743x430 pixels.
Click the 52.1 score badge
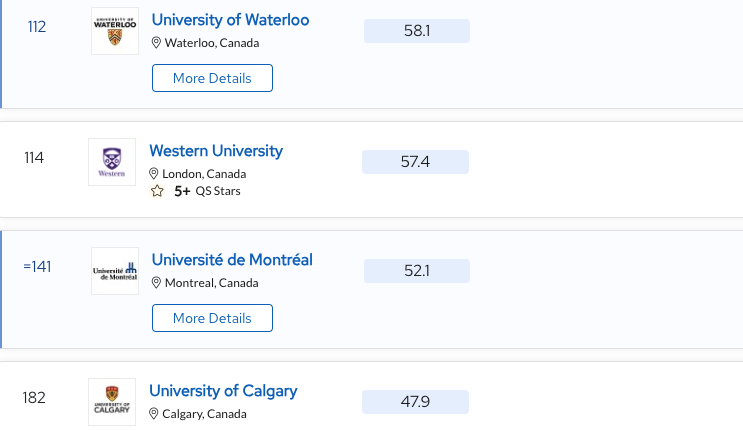coord(417,271)
